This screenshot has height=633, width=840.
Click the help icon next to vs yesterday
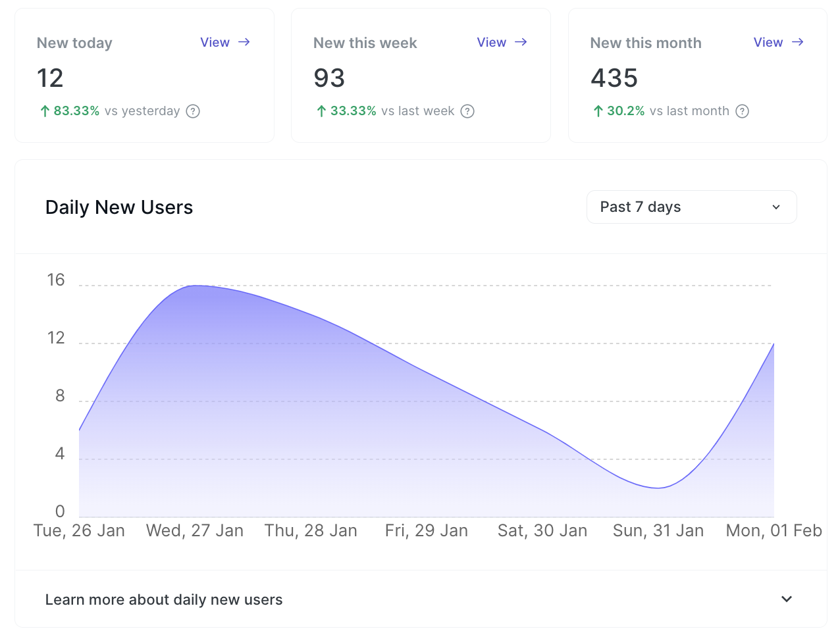click(192, 111)
